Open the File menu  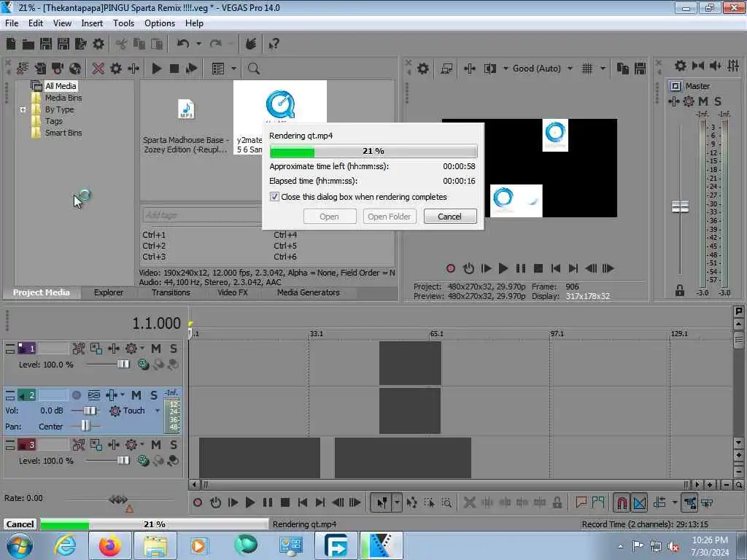pos(12,23)
